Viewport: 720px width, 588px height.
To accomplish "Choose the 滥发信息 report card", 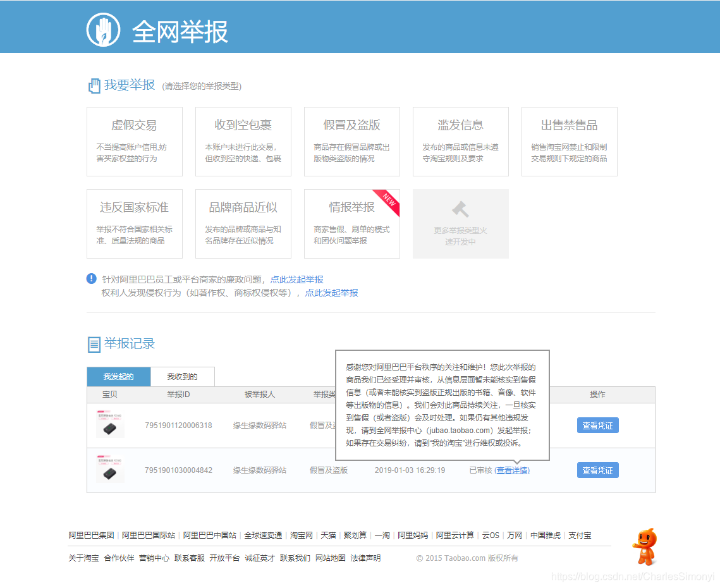I will pos(461,142).
